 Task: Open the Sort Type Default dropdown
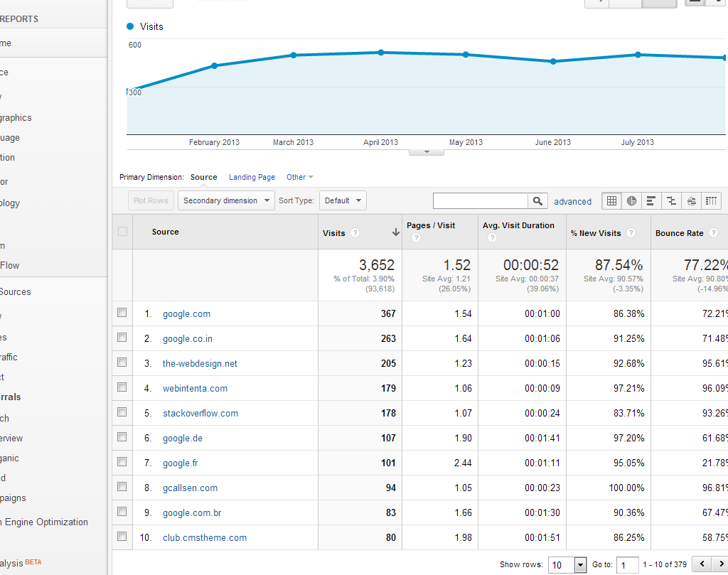tap(343, 200)
